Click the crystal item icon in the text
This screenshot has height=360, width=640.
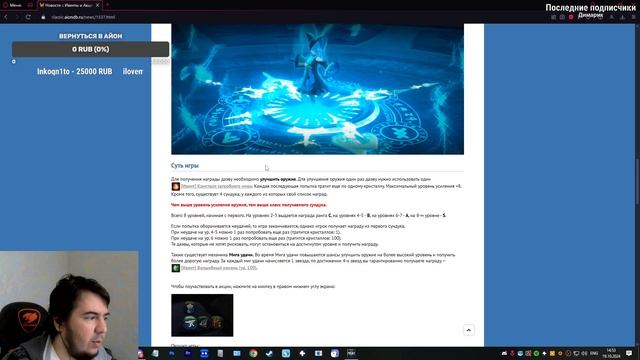[x=176, y=187]
